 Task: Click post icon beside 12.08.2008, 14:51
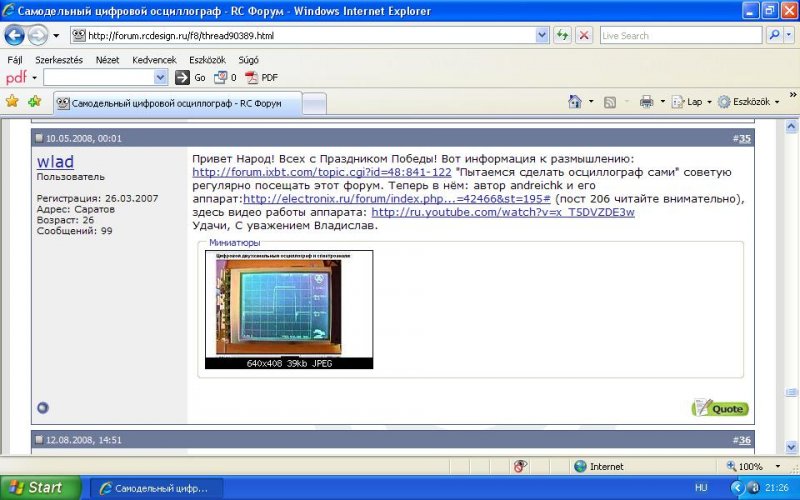click(39, 439)
